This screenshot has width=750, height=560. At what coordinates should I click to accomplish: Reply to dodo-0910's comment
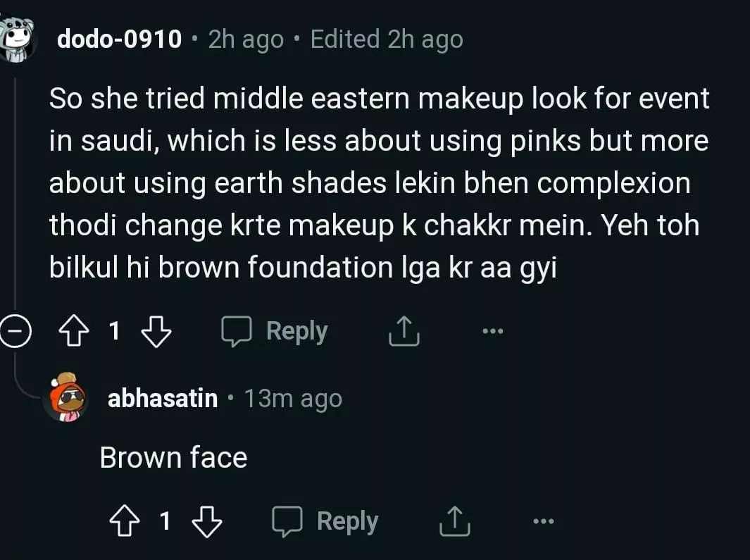pyautogui.click(x=275, y=332)
